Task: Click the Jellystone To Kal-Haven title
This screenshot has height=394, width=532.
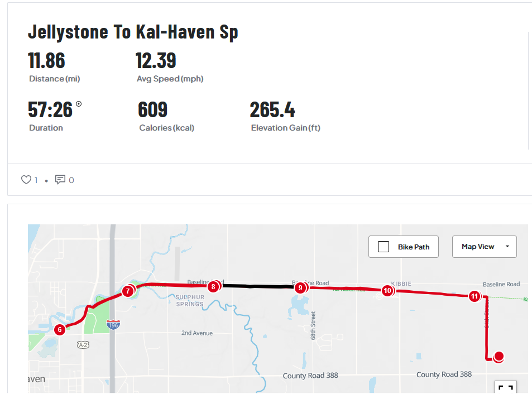Action: click(133, 32)
